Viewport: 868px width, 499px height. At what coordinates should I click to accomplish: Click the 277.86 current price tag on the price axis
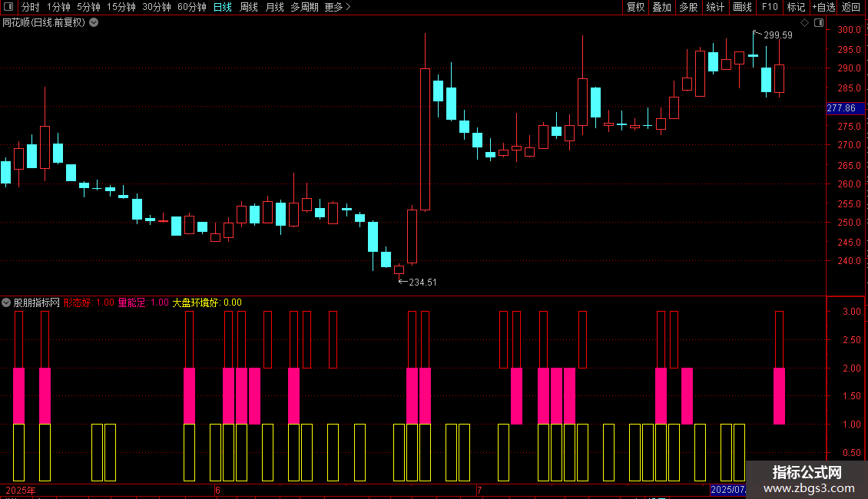click(x=845, y=108)
